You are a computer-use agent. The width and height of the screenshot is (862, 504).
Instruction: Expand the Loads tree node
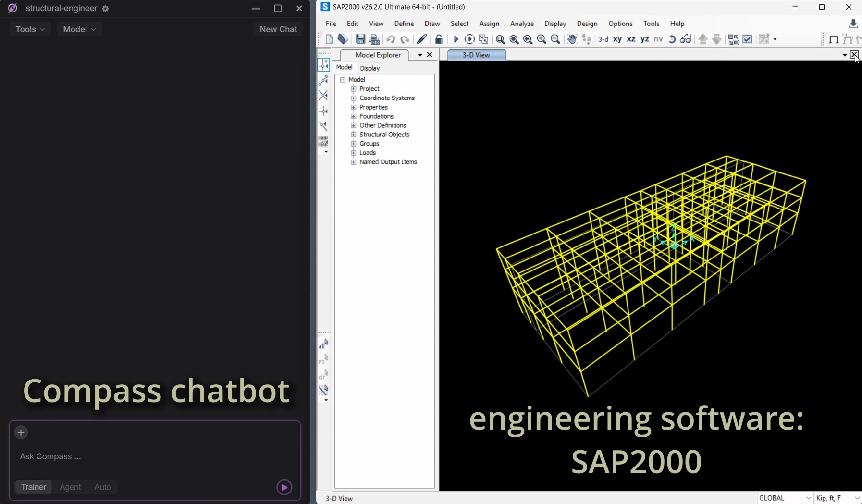(x=354, y=153)
